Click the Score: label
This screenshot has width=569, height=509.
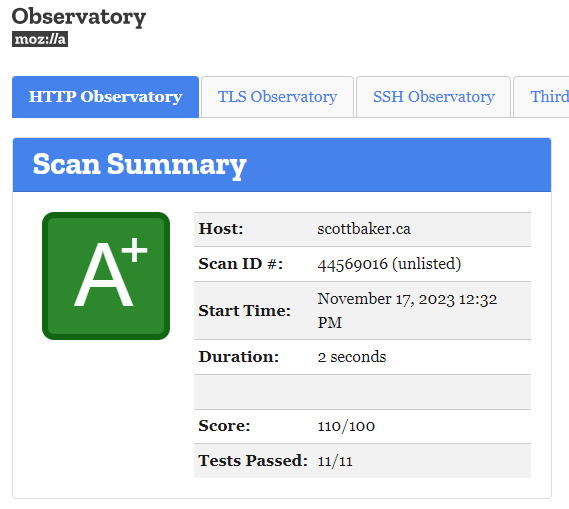click(x=224, y=426)
